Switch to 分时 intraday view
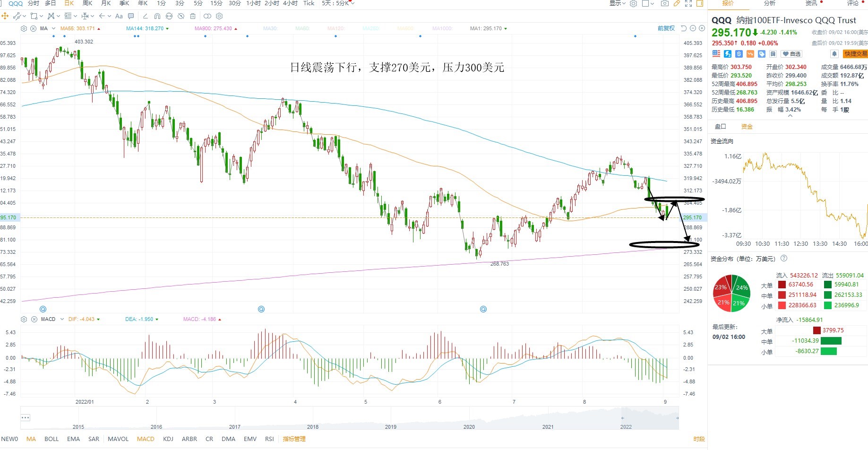868x450 pixels. (x=34, y=3)
